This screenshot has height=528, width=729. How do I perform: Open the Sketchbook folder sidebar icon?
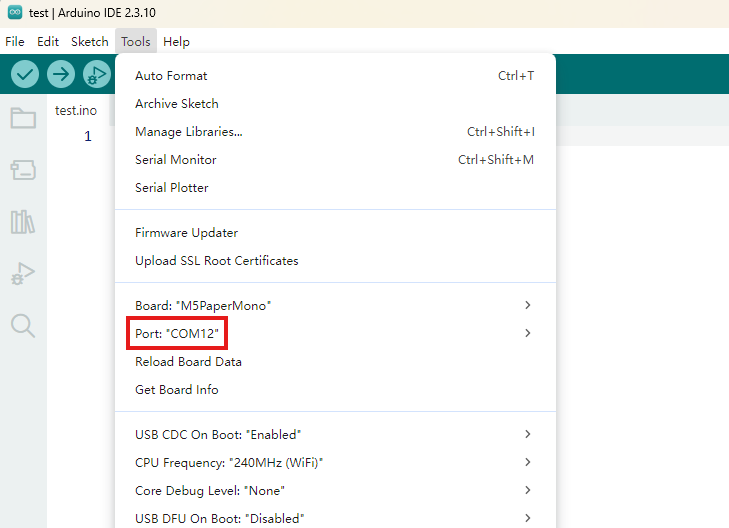click(x=23, y=118)
